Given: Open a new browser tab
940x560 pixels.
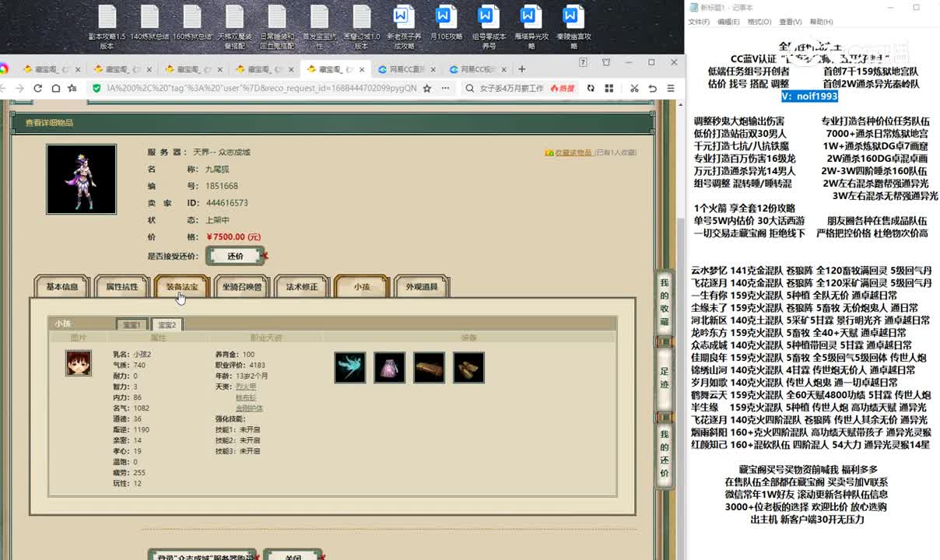Looking at the screenshot, I should tap(522, 69).
